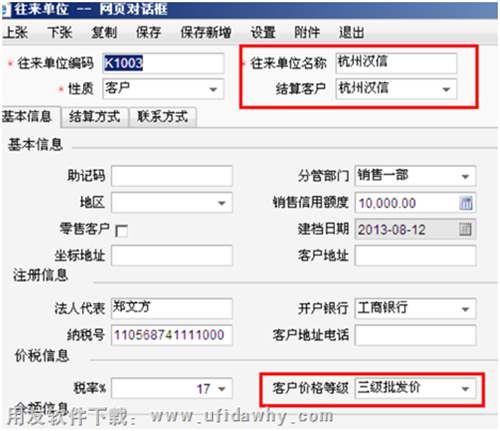Open calendar icon in 建档日期 field
The width and height of the screenshot is (500, 431).
coord(465,229)
